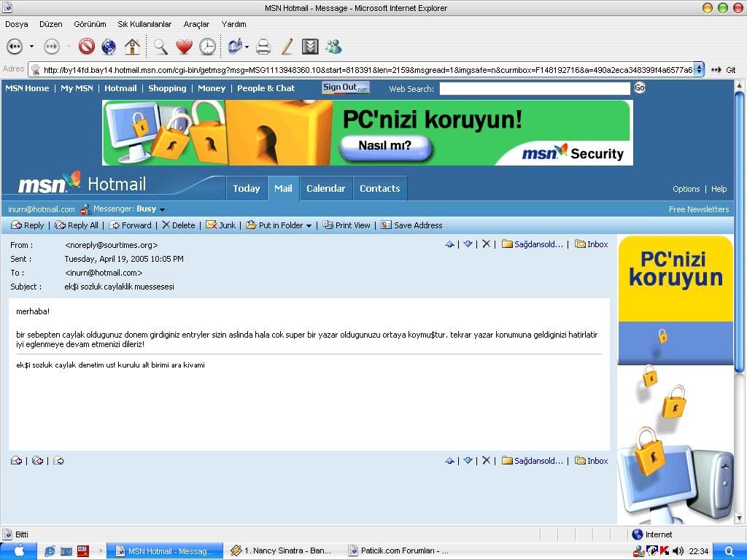Click Go button next to Web Search
747x560 pixels.
coord(640,87)
